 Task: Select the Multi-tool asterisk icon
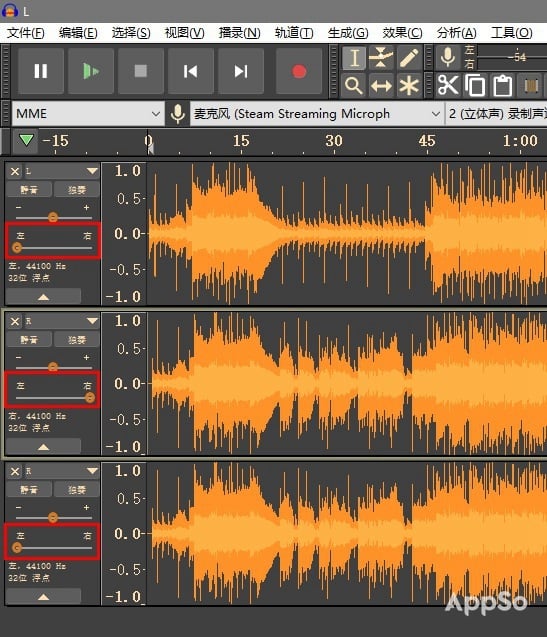[408, 86]
